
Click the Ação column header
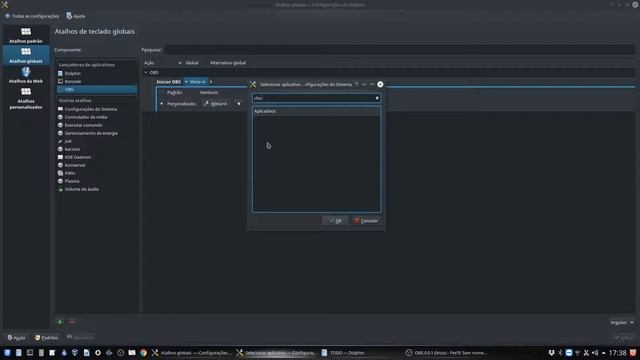click(162, 63)
